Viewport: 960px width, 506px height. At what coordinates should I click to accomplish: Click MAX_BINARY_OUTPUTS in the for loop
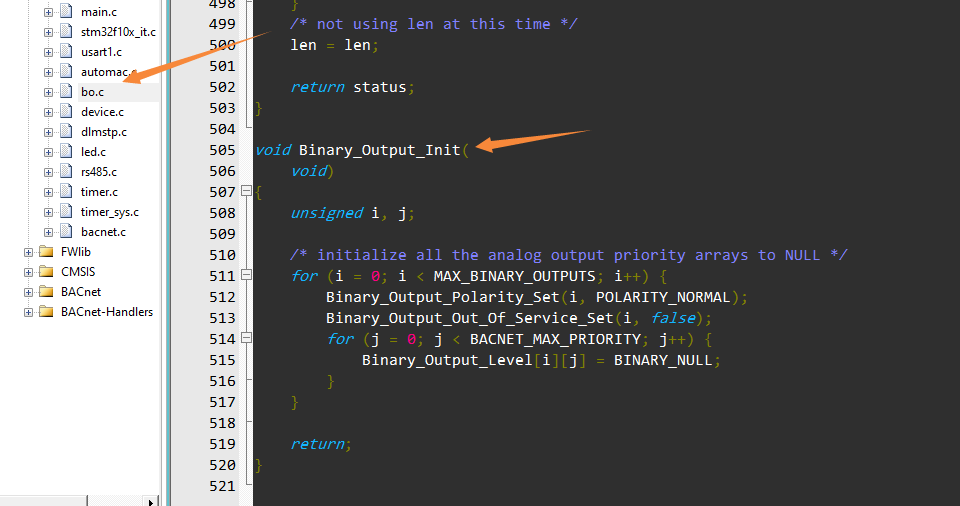(x=514, y=276)
